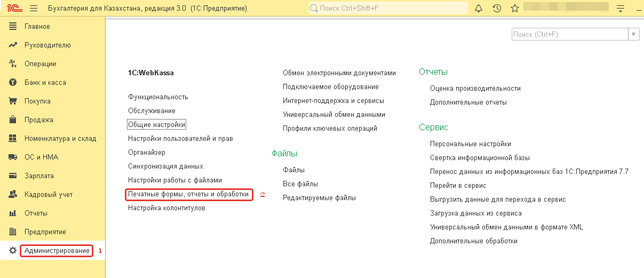
Task: Open Печатные формы, отчеты и обработки
Action: tap(188, 194)
